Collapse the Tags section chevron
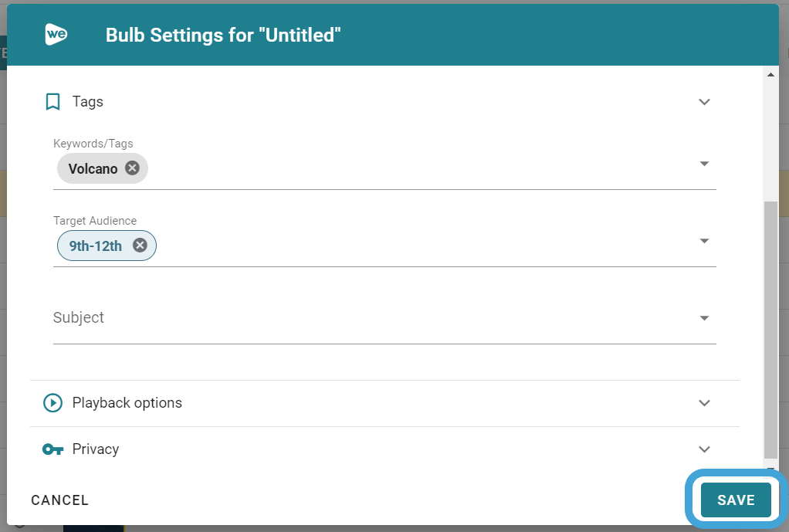Viewport: 789px width, 532px height. [x=704, y=102]
